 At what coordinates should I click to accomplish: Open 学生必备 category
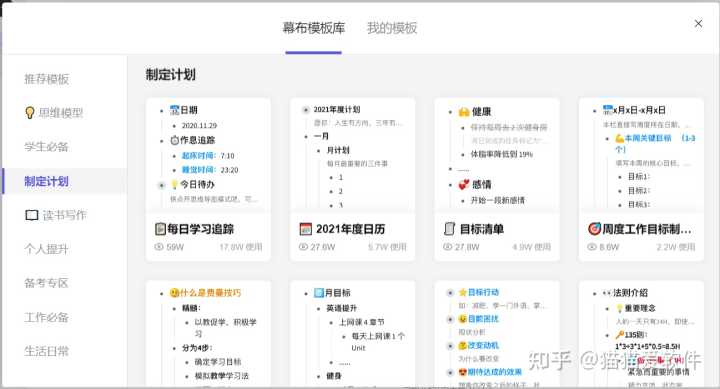(46, 147)
